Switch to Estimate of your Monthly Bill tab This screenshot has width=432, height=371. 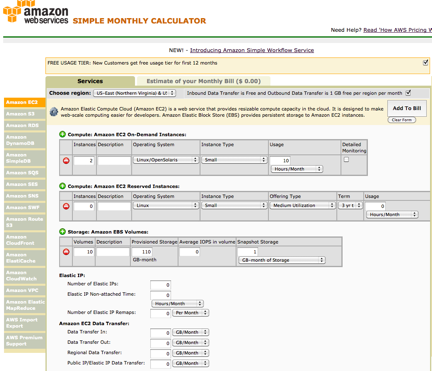coord(203,81)
